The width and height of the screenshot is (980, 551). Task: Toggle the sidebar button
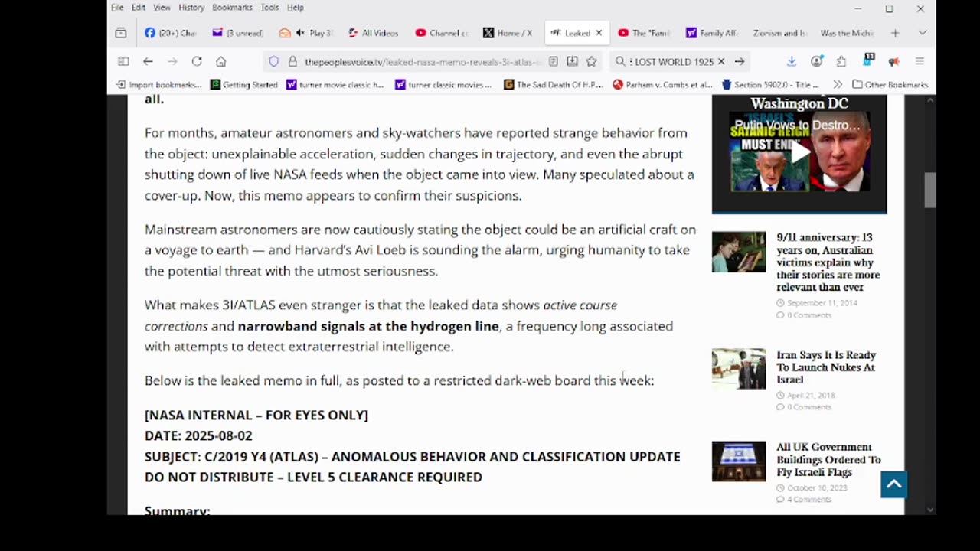123,61
